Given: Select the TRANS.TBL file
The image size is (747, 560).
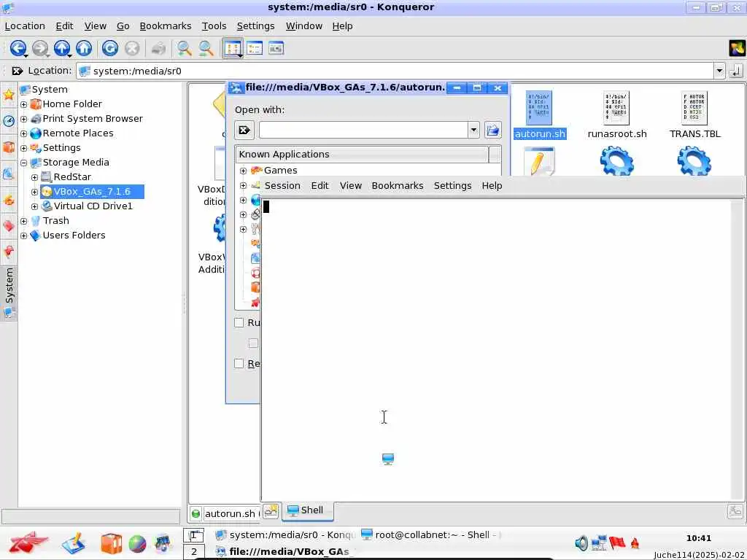Looking at the screenshot, I should (694, 114).
